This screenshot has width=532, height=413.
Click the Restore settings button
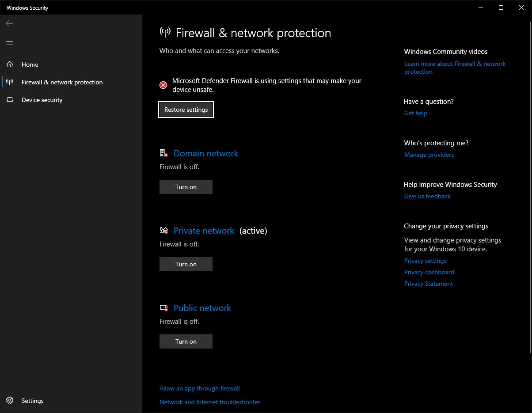click(x=186, y=110)
